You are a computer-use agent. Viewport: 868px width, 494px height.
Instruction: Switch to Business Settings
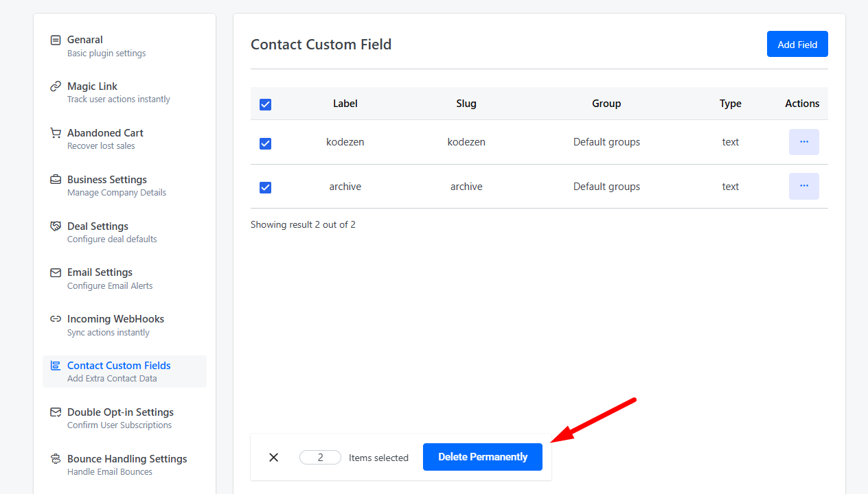click(124, 186)
